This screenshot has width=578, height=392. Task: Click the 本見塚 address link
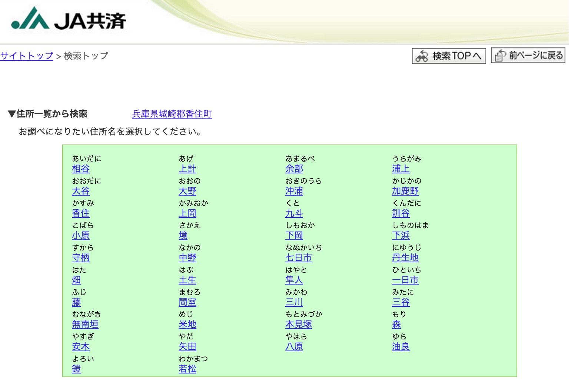click(299, 325)
